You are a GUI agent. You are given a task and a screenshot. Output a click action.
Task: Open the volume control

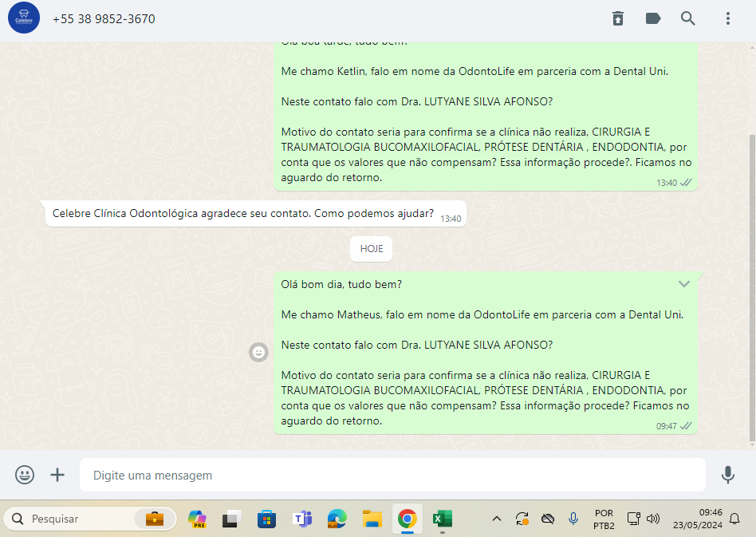[x=653, y=519]
